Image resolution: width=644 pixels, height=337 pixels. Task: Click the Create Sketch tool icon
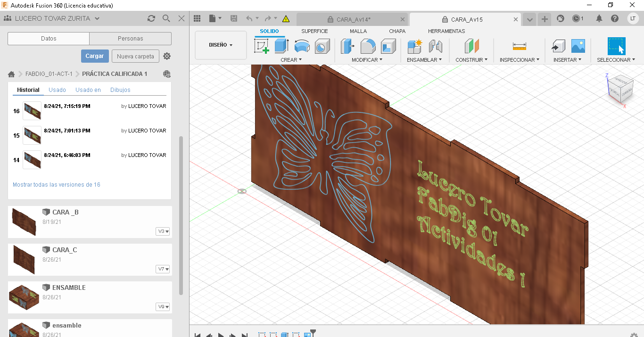[262, 46]
